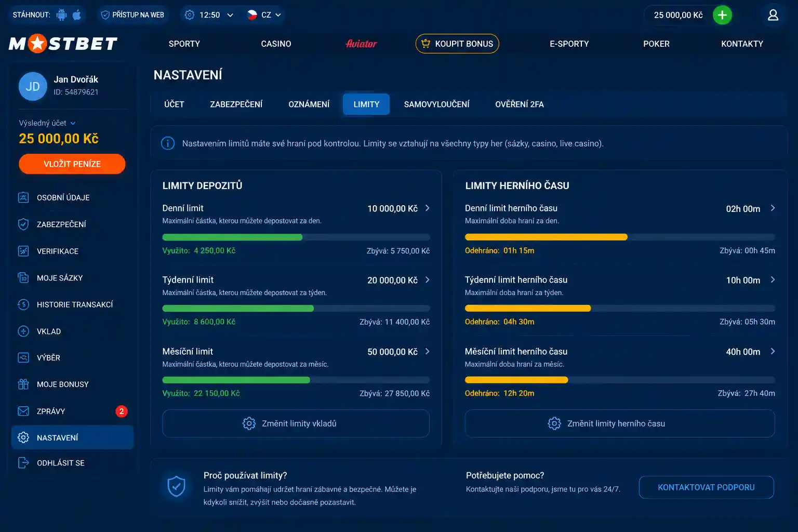
Task: Open Verifikace in the sidebar
Action: tap(72, 251)
